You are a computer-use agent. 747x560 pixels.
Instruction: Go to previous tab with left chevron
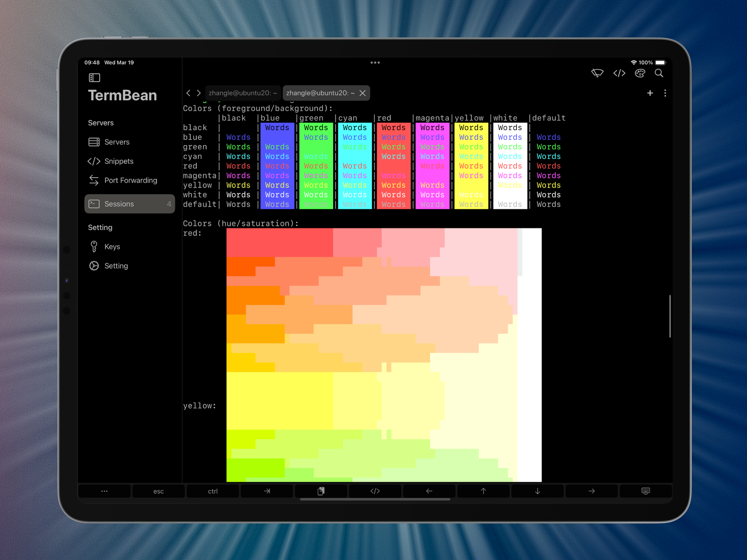pos(188,93)
